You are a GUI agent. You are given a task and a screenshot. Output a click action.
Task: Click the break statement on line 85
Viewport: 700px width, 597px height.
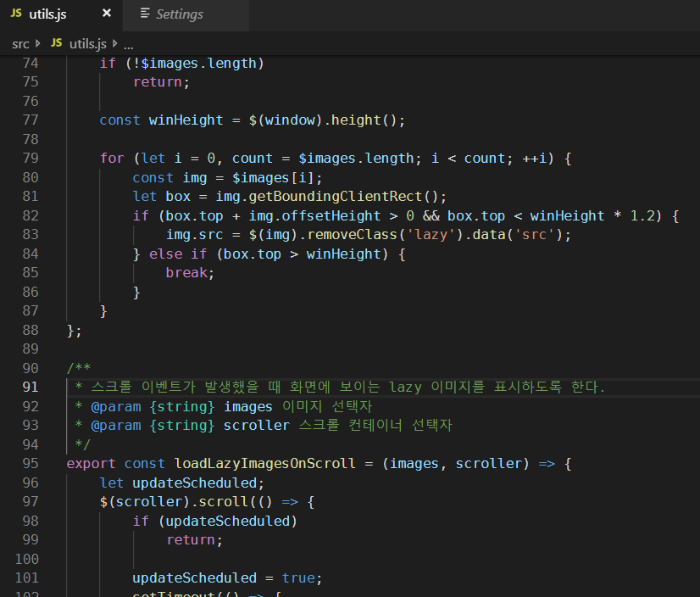tap(190, 273)
